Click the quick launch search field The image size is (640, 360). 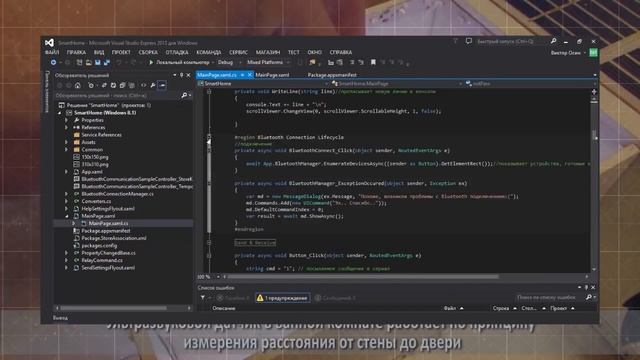point(513,41)
